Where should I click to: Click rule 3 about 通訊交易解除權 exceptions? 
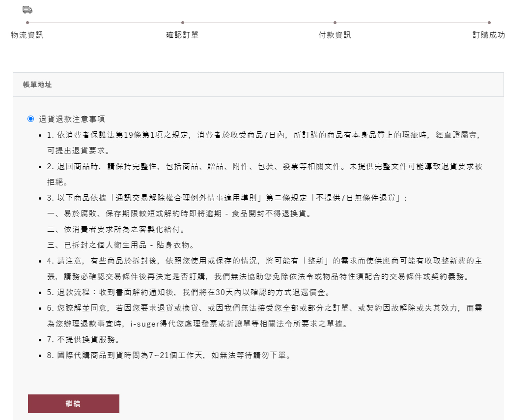tap(227, 198)
